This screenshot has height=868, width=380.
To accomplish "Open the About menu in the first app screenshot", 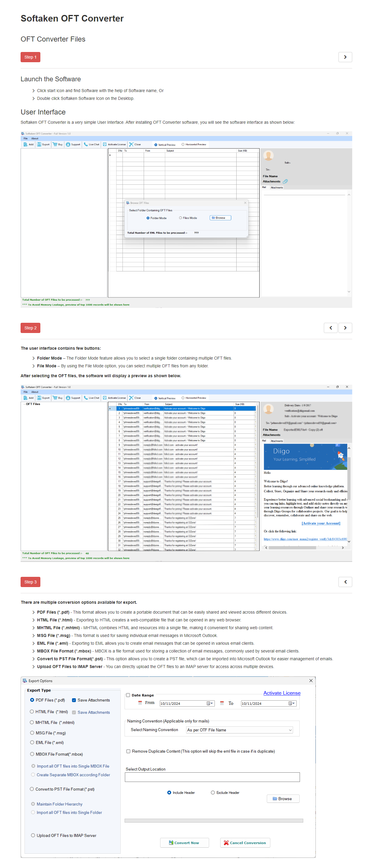I will tap(35, 138).
